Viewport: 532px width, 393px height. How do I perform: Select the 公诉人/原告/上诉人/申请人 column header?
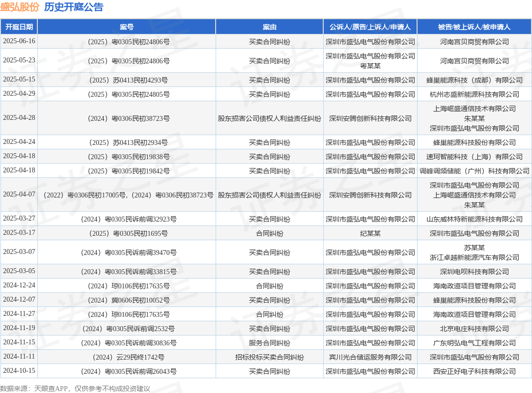(x=370, y=27)
